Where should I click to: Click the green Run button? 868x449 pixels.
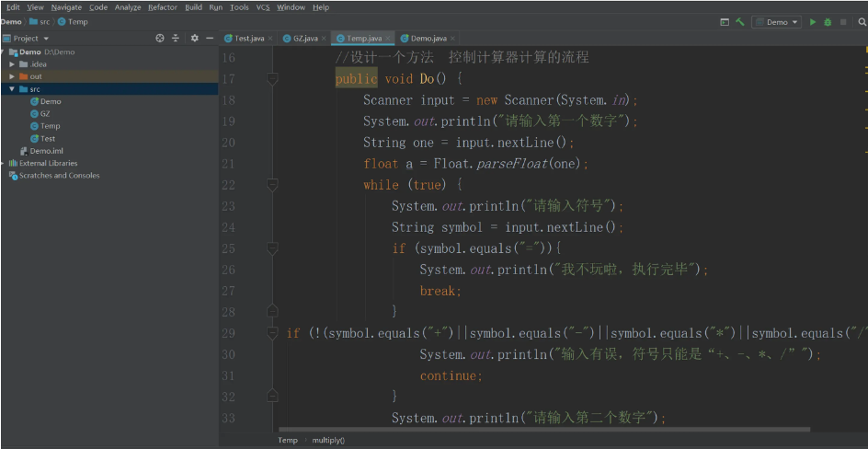coord(813,22)
